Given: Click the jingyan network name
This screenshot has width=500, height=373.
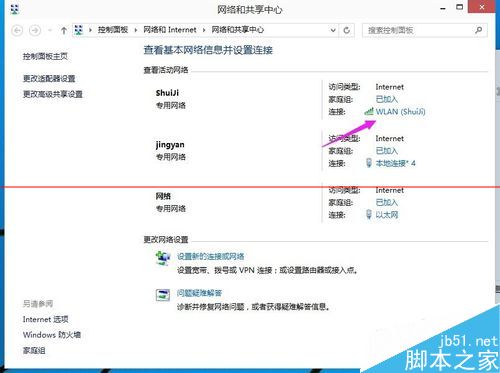Looking at the screenshot, I should click(170, 145).
